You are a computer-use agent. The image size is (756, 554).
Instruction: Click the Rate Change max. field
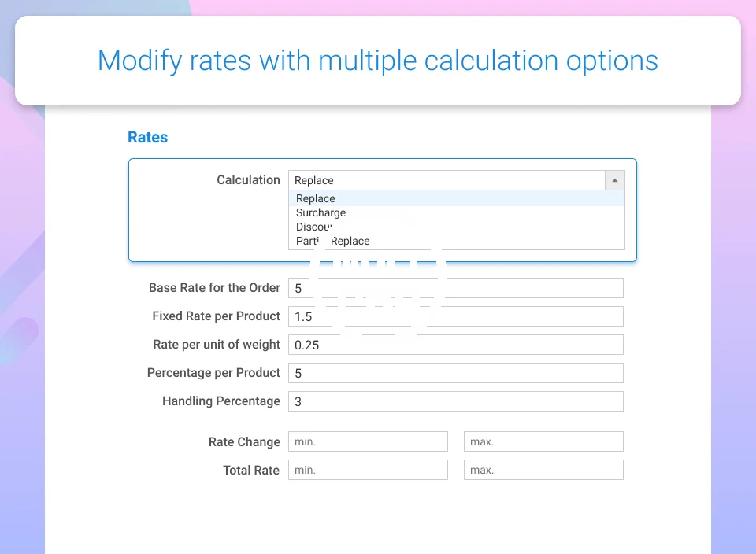point(543,441)
